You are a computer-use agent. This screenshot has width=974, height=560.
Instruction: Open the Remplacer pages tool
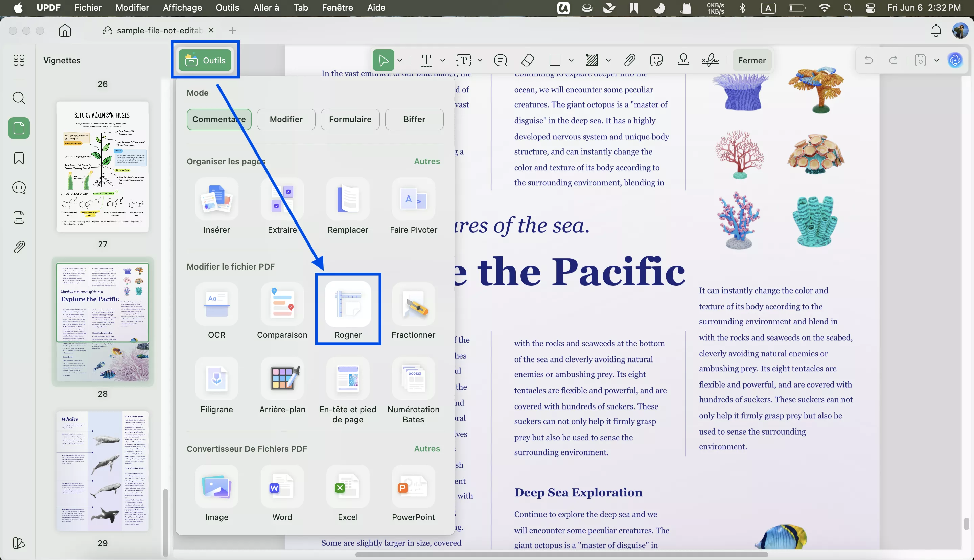coord(348,206)
